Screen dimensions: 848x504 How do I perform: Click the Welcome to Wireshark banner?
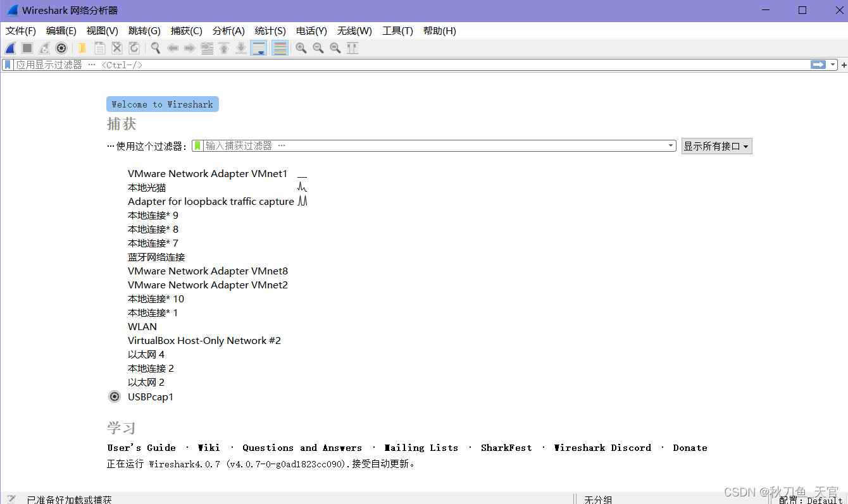point(163,104)
